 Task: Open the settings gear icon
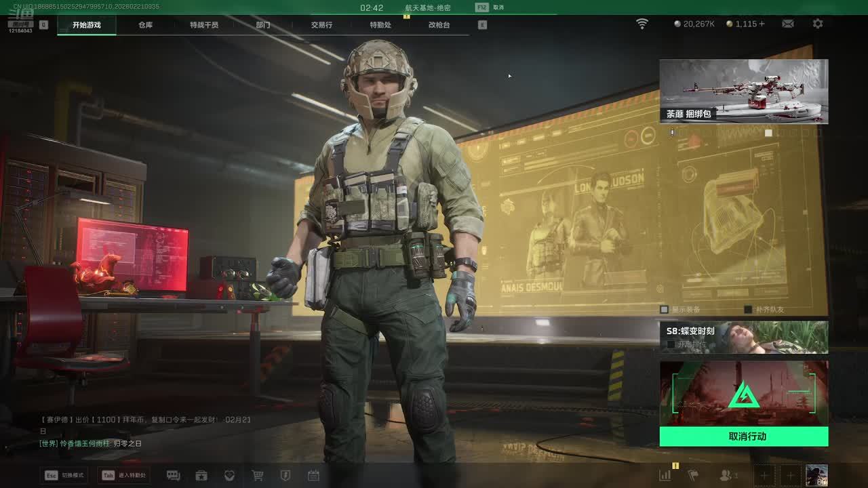(818, 24)
